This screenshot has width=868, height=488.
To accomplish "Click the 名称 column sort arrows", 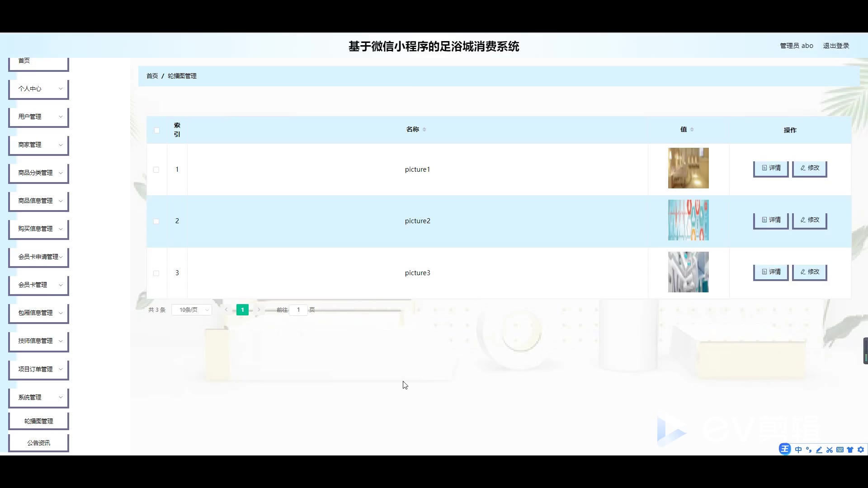I will tap(424, 130).
